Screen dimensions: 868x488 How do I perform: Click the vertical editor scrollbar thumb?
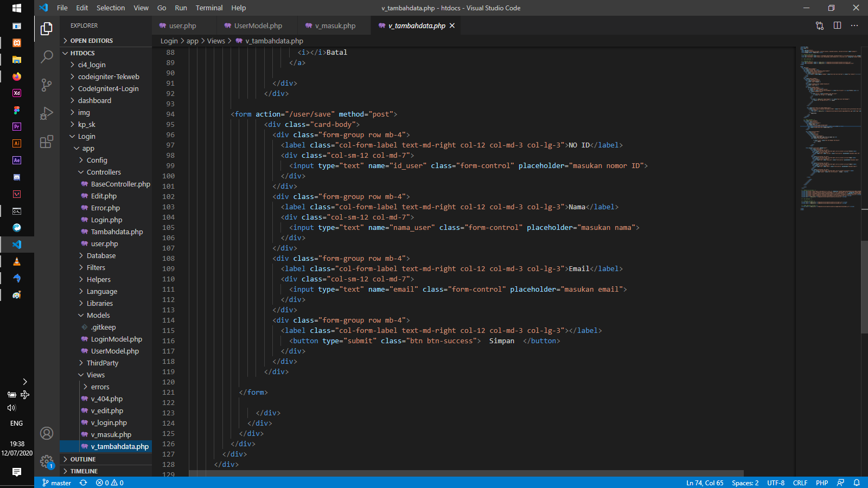(864, 286)
